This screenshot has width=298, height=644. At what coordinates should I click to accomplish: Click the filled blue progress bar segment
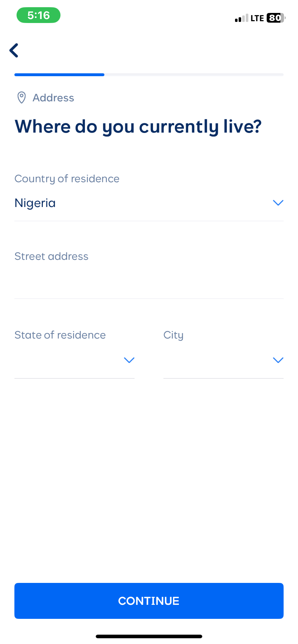tap(59, 75)
